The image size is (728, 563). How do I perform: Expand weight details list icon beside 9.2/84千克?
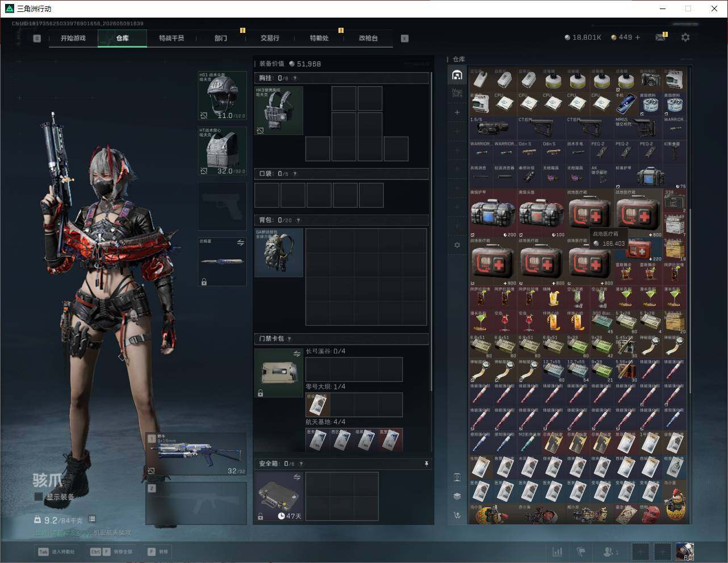click(x=92, y=519)
